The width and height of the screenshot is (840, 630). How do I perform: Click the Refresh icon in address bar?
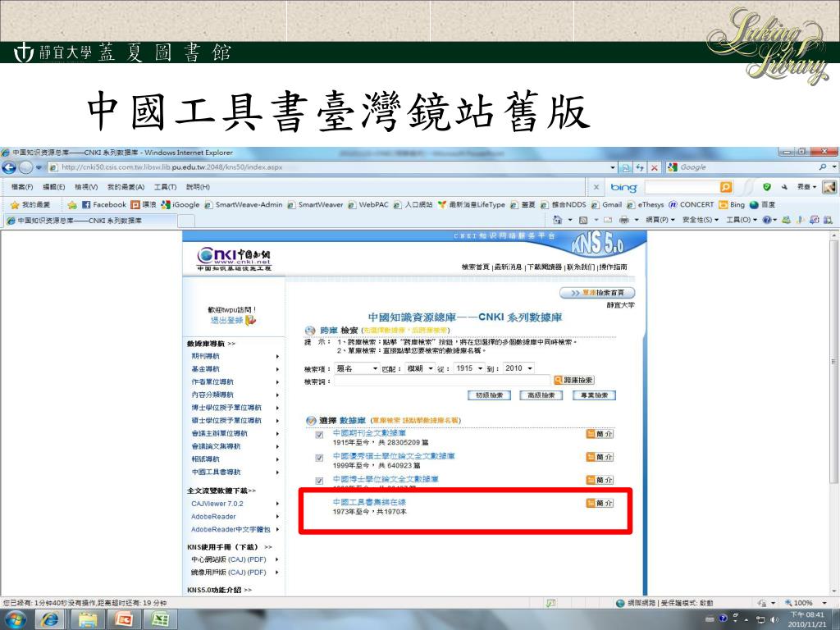pyautogui.click(x=640, y=167)
